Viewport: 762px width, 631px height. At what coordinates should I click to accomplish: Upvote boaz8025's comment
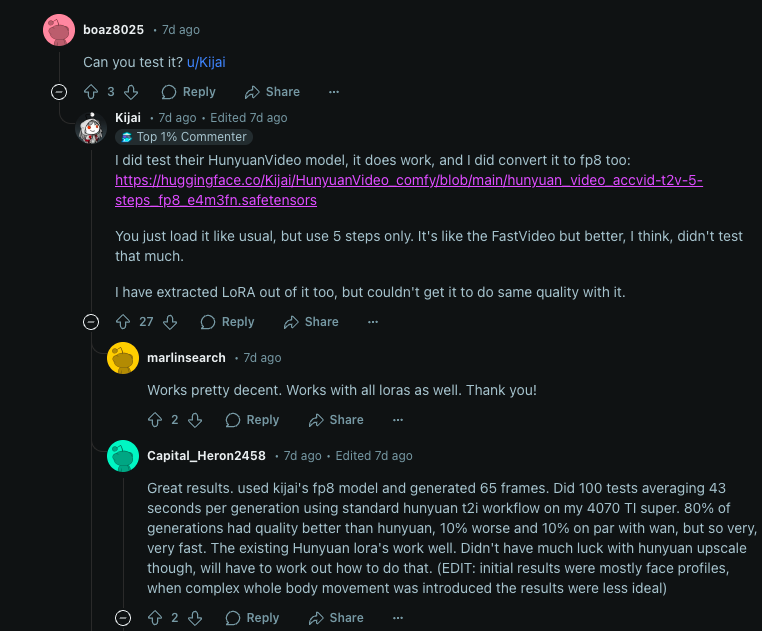pos(91,92)
